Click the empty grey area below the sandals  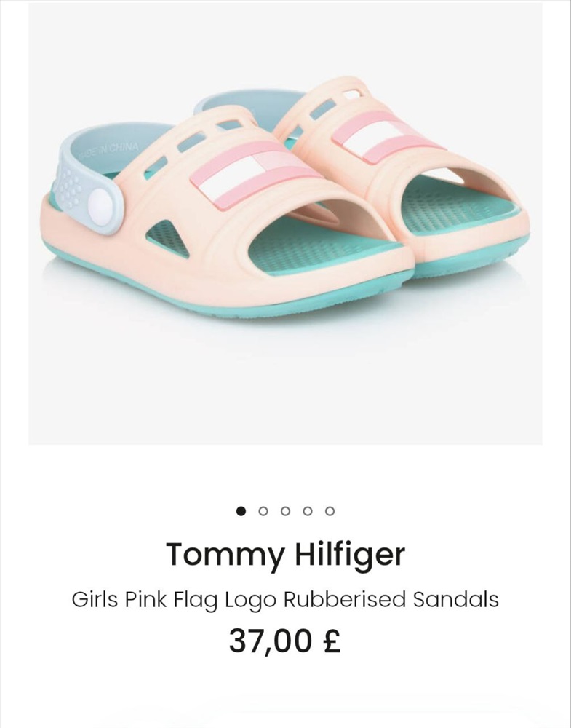(x=285, y=385)
